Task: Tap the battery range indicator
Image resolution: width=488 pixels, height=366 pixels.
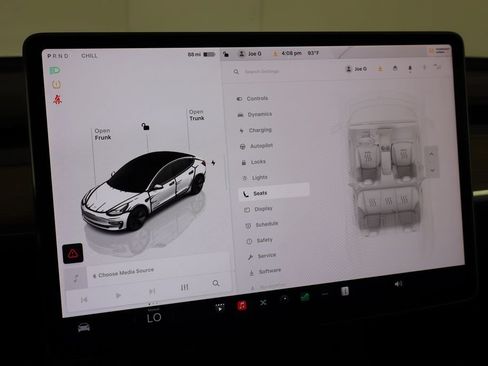Action: (x=201, y=54)
